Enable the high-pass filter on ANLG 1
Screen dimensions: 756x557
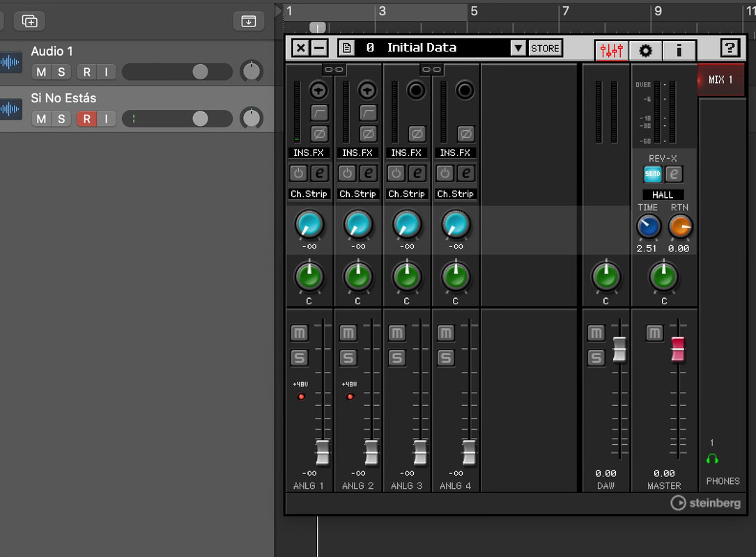point(319,113)
